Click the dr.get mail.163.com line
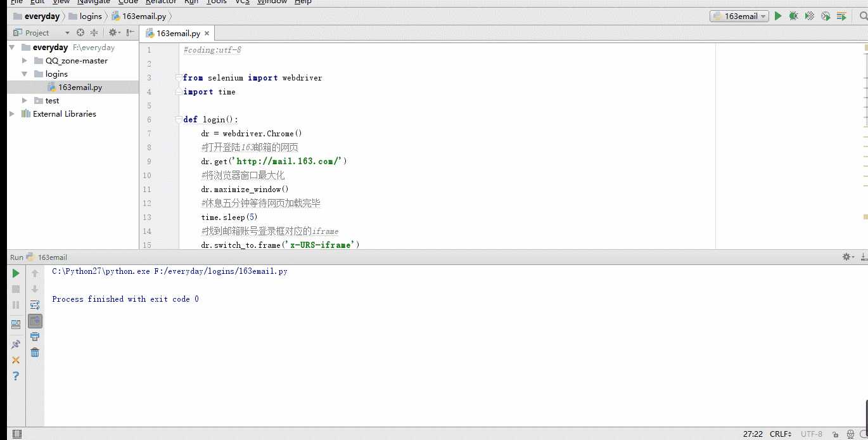 pyautogui.click(x=274, y=162)
